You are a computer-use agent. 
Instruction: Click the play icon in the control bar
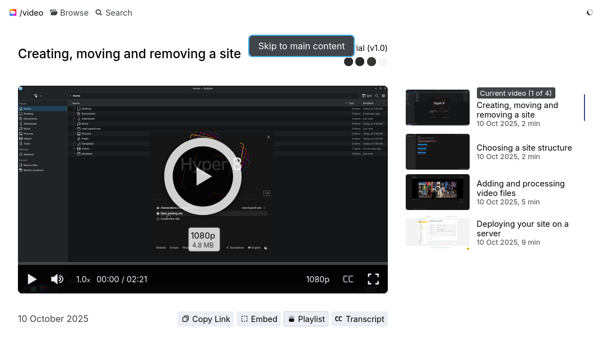pos(32,279)
